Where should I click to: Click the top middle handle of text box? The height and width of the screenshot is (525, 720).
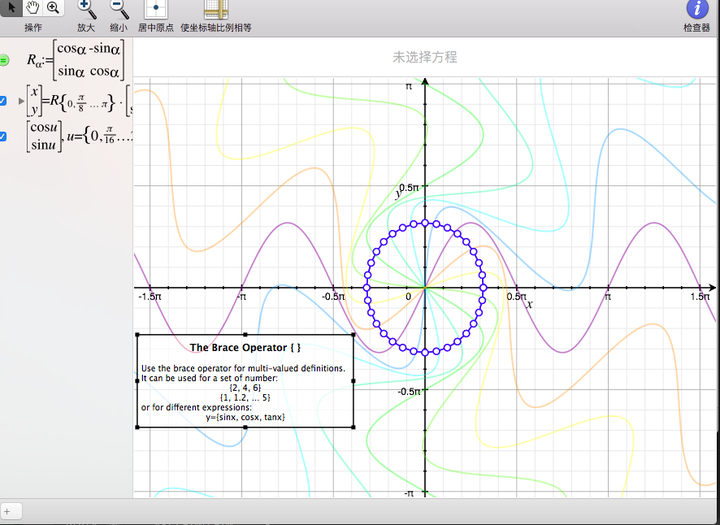point(245,335)
